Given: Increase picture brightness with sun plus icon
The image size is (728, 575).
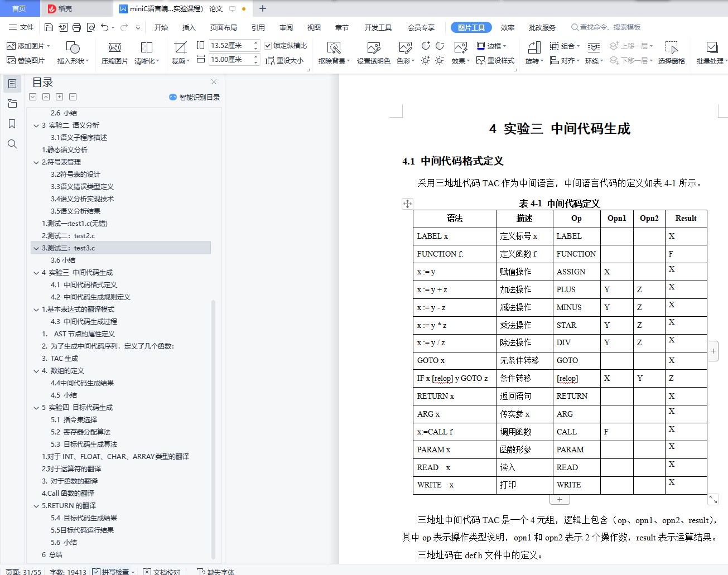Looking at the screenshot, I should [426, 60].
